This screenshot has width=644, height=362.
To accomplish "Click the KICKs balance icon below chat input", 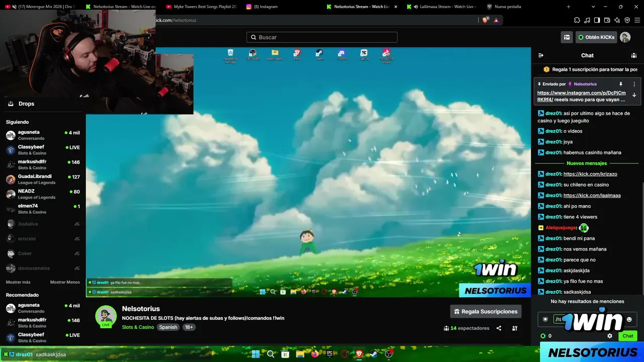I will coord(543,336).
